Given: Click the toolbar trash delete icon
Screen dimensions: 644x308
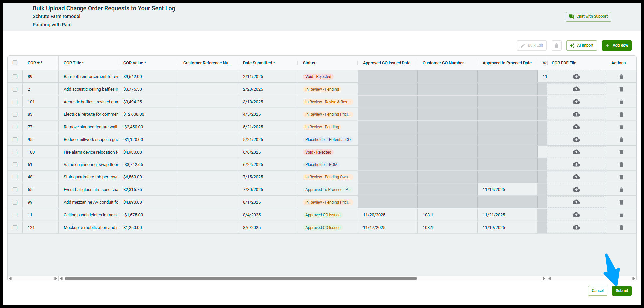Looking at the screenshot, I should 556,46.
